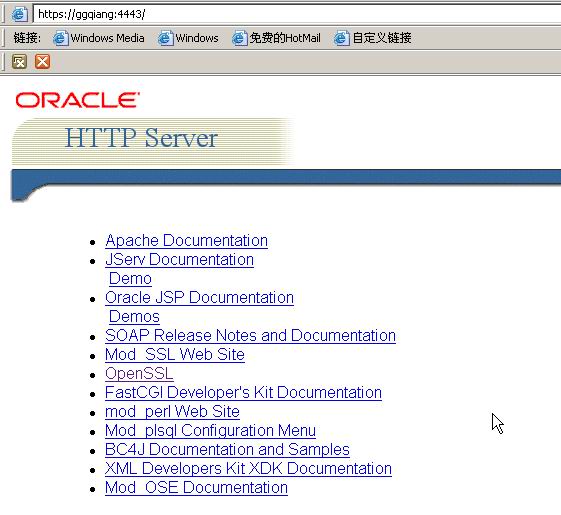Open the Demos link under Oracle JSP

(x=134, y=316)
